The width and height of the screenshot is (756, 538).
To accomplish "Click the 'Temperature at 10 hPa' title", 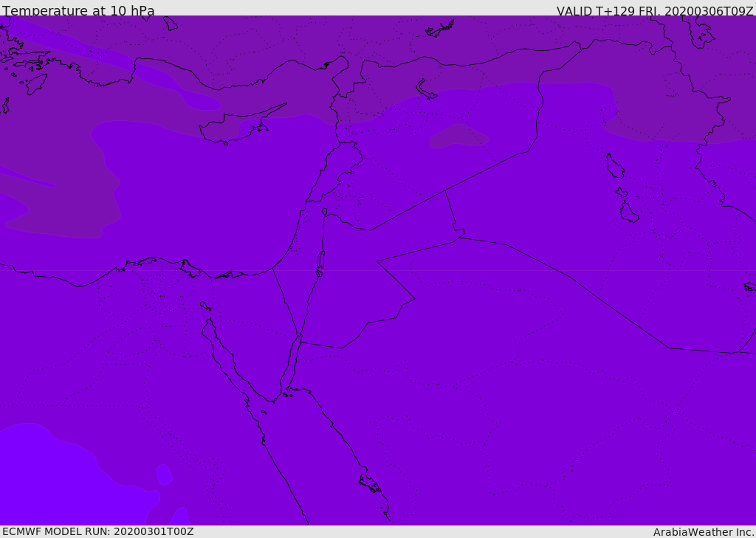I will pyautogui.click(x=78, y=10).
